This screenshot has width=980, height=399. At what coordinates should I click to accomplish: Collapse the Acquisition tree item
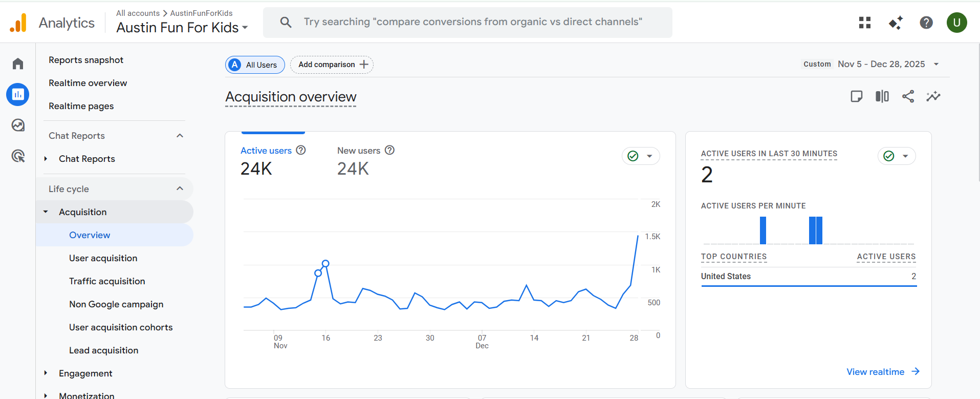click(46, 212)
